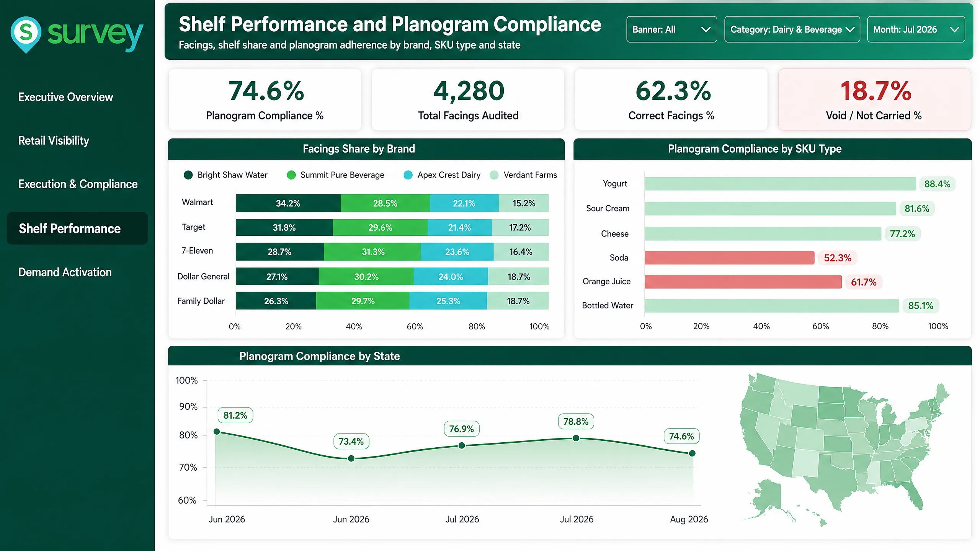Click the 7-Eleven row label
Screen dimensions: 980x551
click(197, 251)
